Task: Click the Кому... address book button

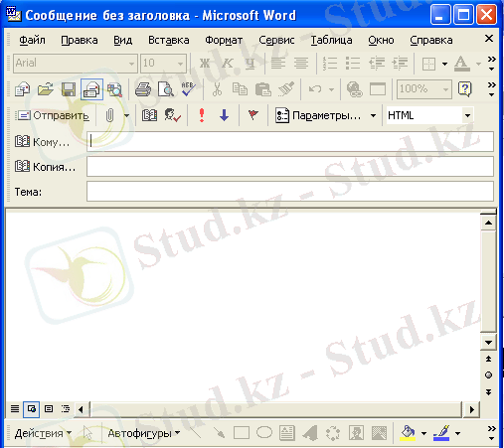Action: tap(42, 142)
